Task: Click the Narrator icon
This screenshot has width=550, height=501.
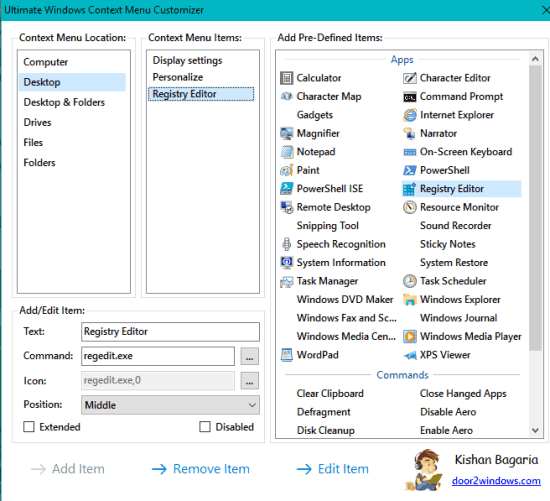Action: coord(409,133)
